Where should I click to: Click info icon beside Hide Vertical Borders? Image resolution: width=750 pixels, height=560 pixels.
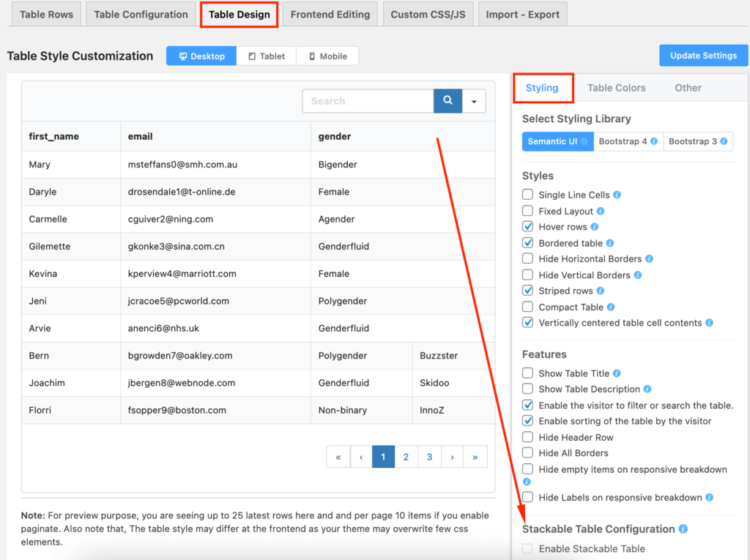pyautogui.click(x=638, y=275)
